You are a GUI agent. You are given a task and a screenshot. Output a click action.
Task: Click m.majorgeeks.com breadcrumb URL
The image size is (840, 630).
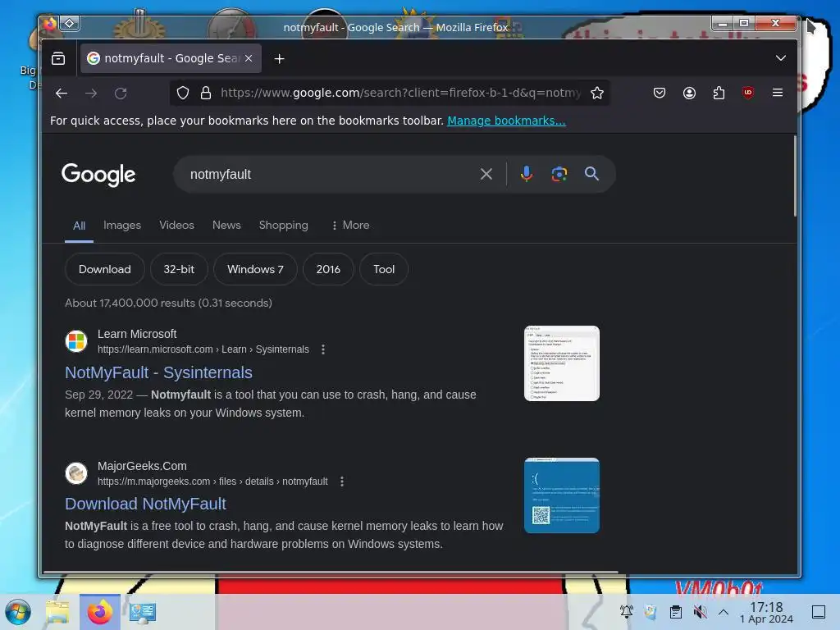pyautogui.click(x=212, y=482)
